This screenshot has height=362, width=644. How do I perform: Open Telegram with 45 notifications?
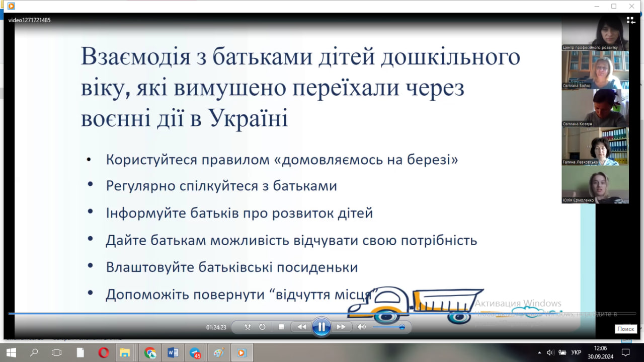[x=196, y=352]
